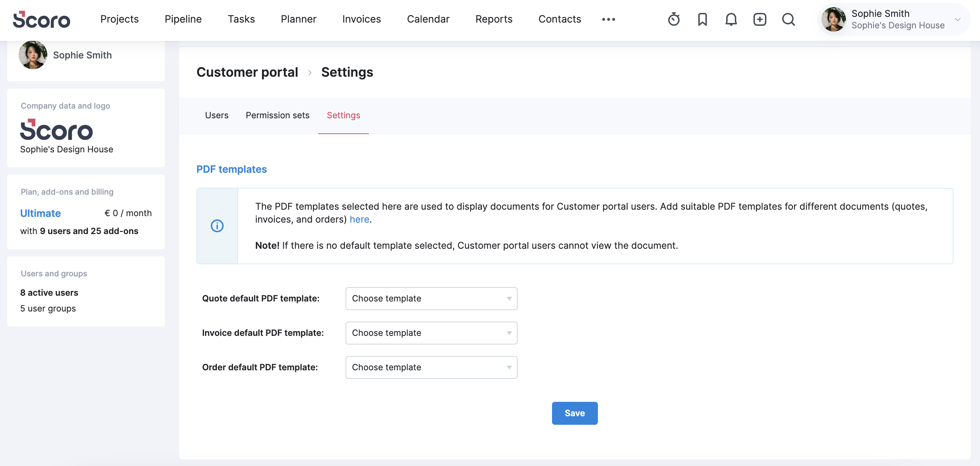Follow the 'here' link in the notice
Screen dimensions: 980x466
[x=359, y=219]
